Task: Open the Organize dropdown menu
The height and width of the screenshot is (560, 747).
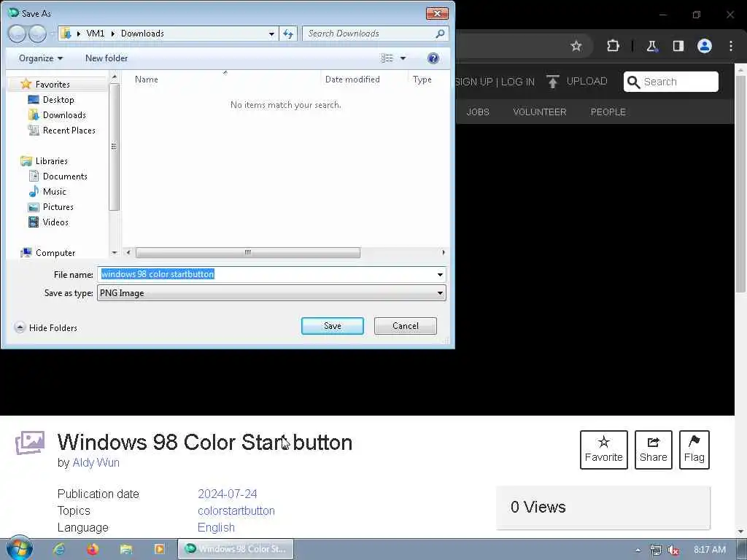Action: 41,58
